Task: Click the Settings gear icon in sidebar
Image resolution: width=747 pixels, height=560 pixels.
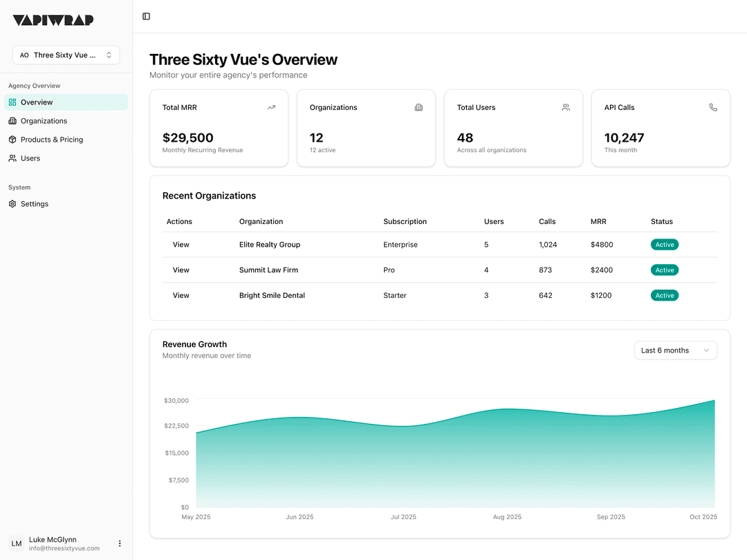Action: click(x=12, y=204)
